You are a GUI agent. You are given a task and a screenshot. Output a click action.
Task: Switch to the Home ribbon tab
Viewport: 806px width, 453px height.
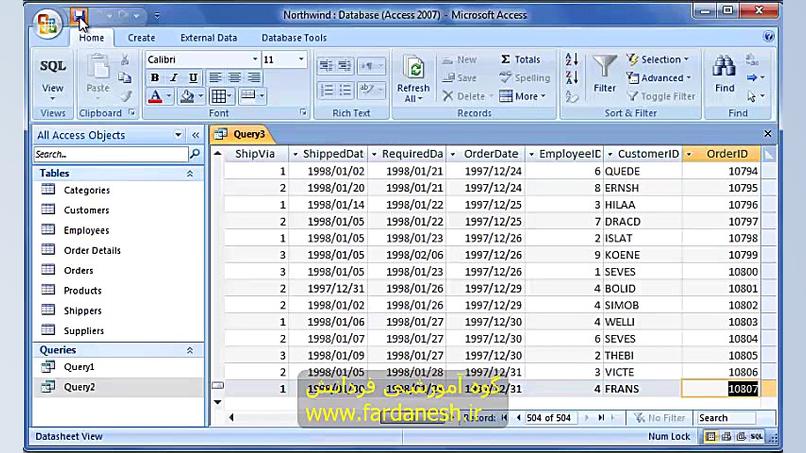91,38
